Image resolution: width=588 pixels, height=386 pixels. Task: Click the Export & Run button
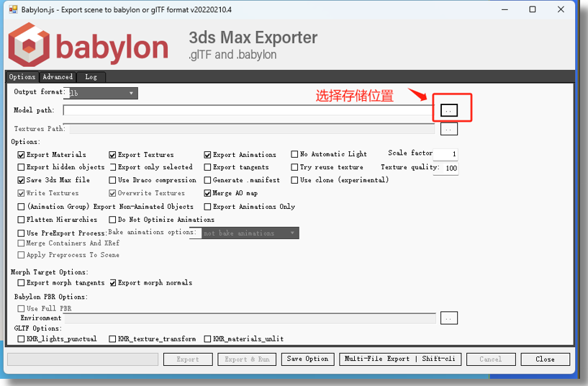tap(247, 359)
